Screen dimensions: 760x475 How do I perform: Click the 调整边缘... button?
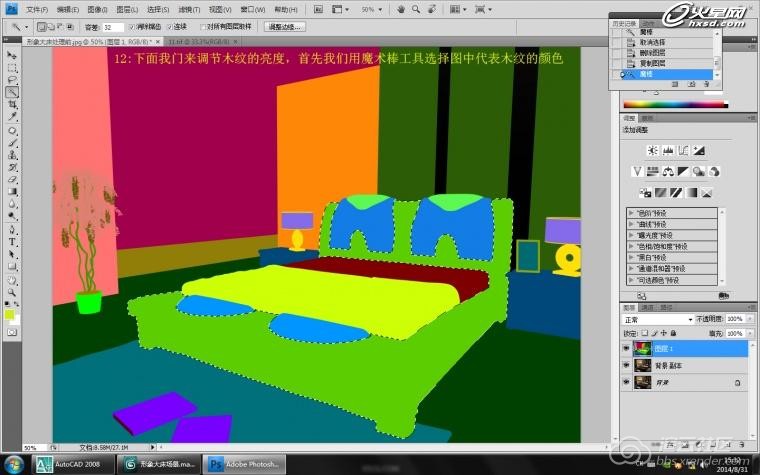click(285, 27)
